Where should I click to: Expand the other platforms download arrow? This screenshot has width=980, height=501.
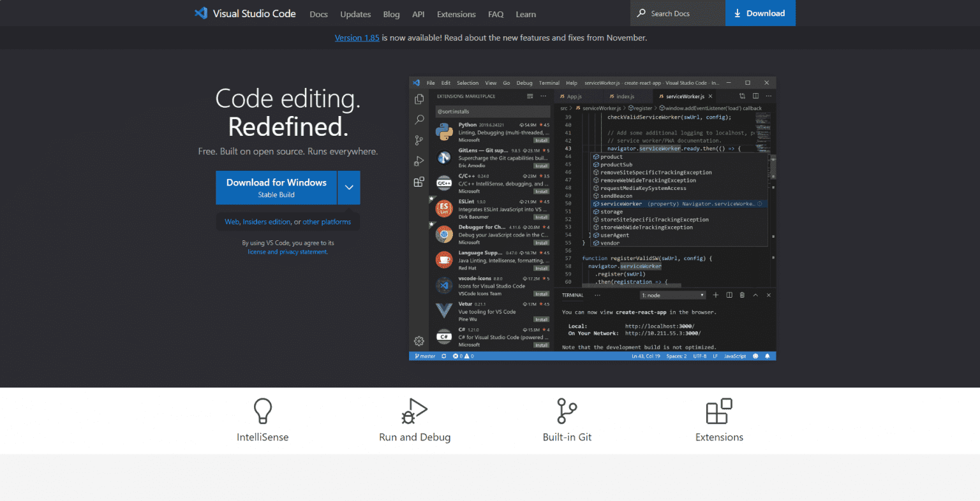click(348, 187)
